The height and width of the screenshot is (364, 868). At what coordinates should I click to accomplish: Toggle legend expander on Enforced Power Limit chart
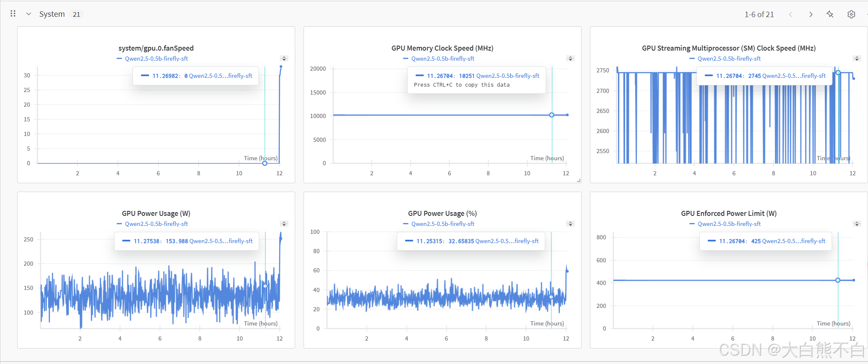pyautogui.click(x=857, y=224)
